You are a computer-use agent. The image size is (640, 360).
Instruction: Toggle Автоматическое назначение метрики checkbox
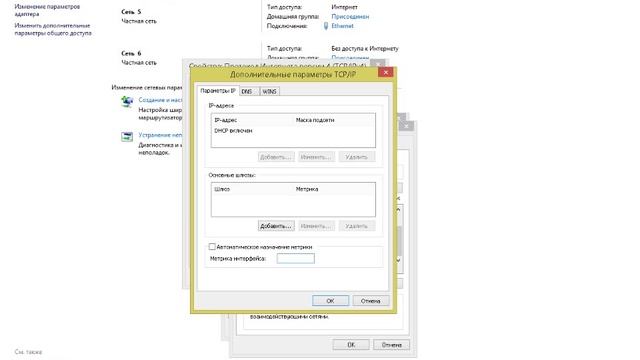pyautogui.click(x=212, y=247)
